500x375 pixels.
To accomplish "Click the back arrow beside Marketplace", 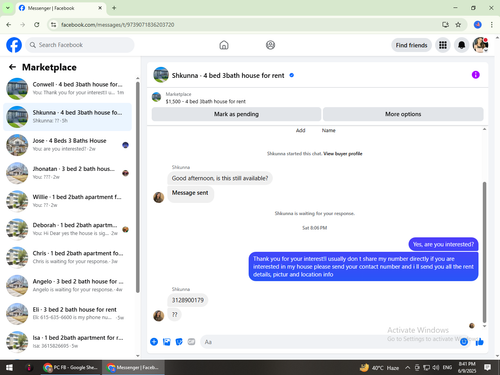I will coord(12,67).
